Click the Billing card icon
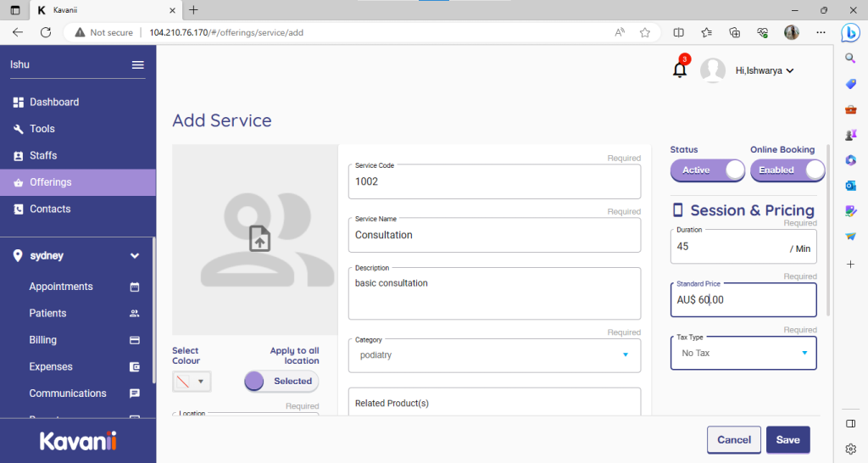868x463 pixels. tap(134, 340)
